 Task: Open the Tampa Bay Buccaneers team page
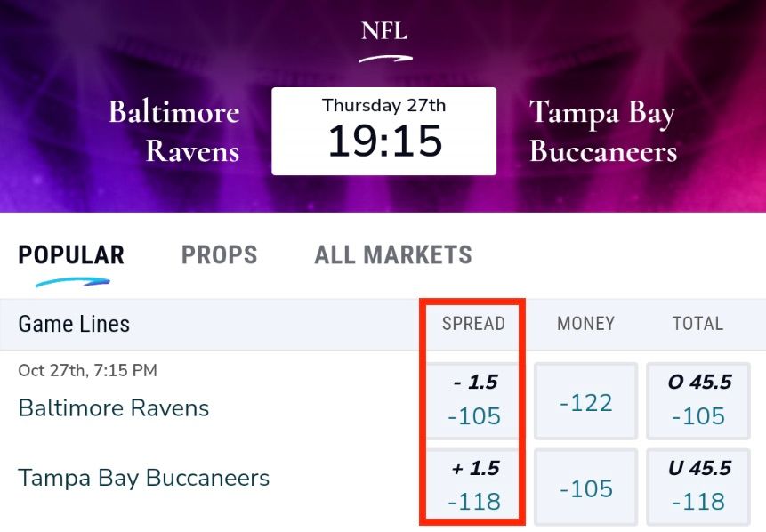[x=144, y=478]
